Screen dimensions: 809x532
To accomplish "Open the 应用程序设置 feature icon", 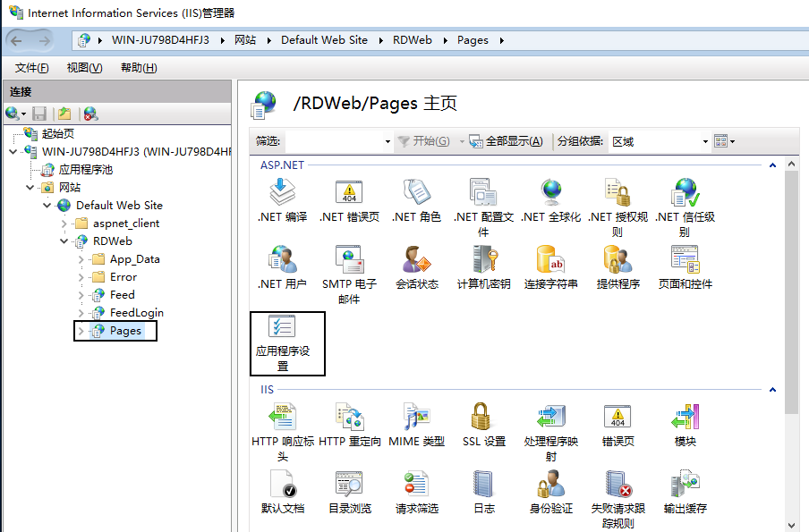I will coord(282,329).
